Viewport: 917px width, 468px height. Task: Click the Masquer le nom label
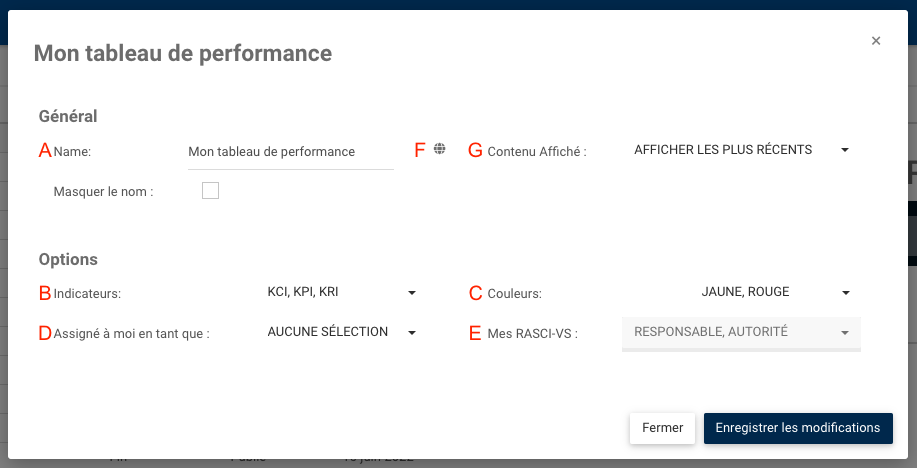[x=103, y=191]
